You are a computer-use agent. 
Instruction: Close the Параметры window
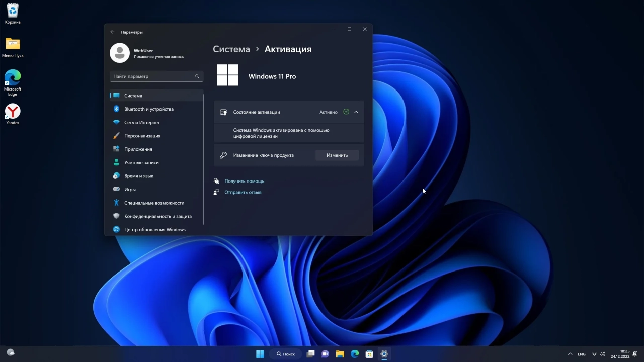365,29
